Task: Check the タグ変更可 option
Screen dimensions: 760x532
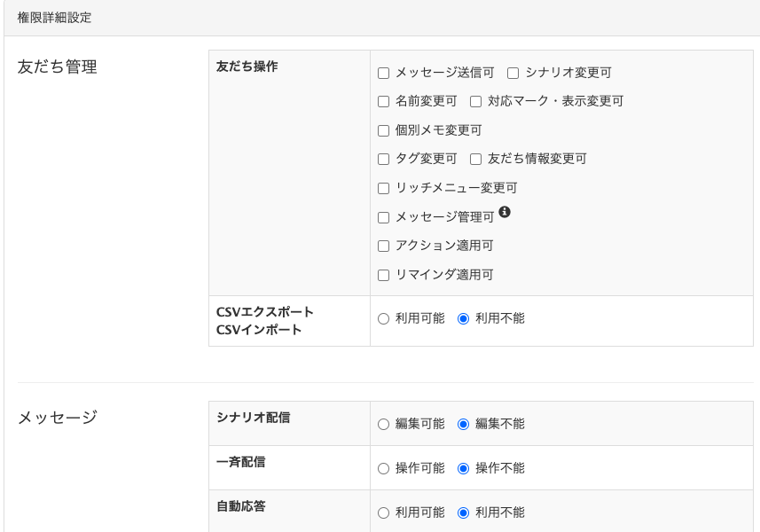Action: coord(383,160)
